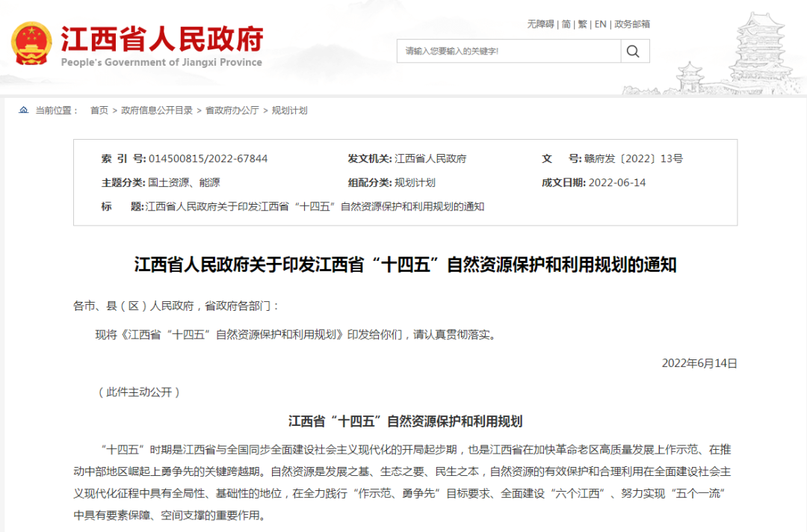
Task: Switch to simplified Chinese with 简
Action: coord(564,24)
